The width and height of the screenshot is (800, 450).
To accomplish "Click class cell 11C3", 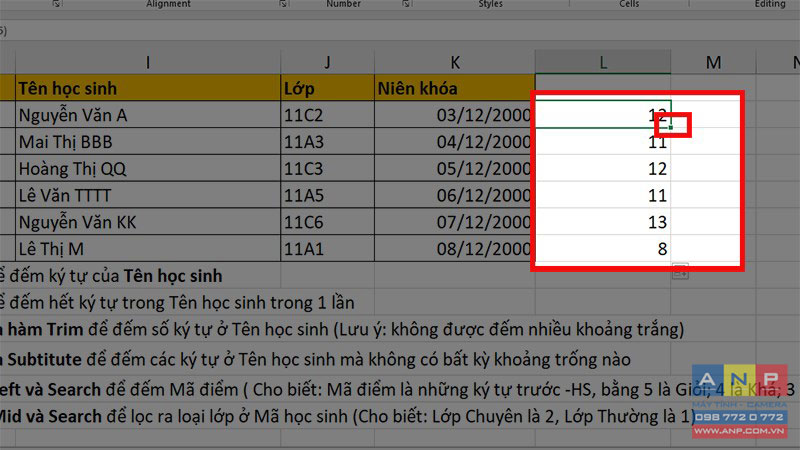I will coord(327,168).
